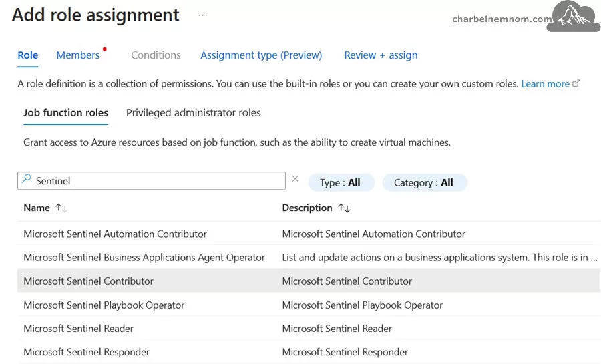
Task: Open external link icon next to Learn more
Action: point(576,83)
